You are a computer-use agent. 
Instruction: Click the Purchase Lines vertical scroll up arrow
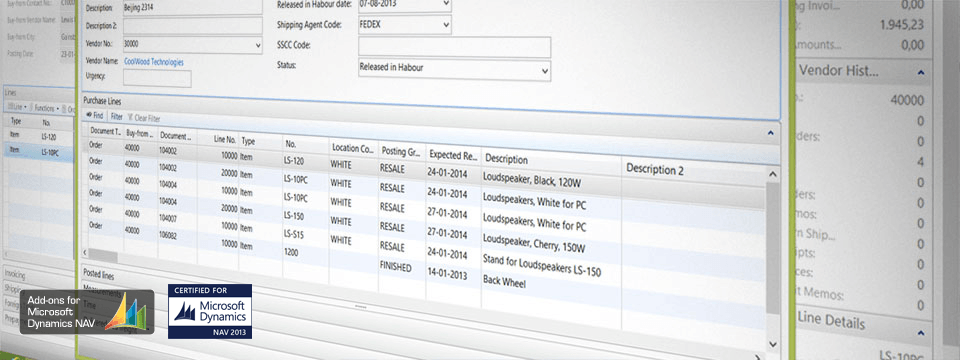pos(773,175)
